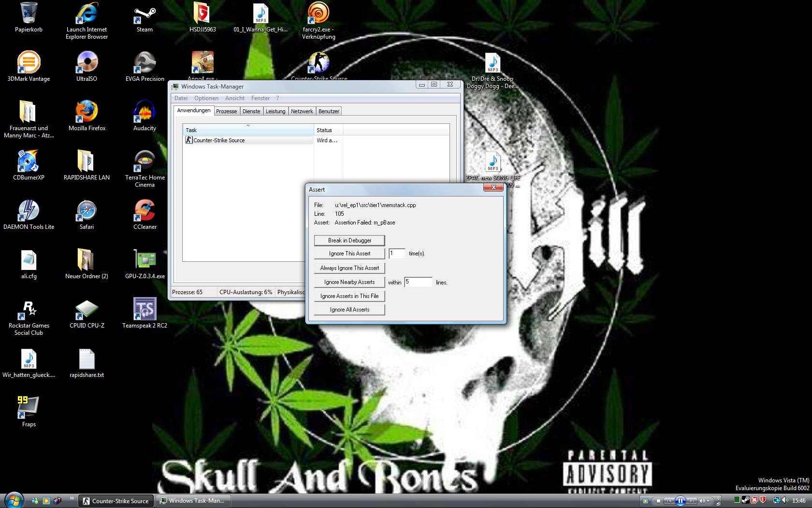Select the HSDJJ5963 folder icon
Viewport: 812px width, 508px height.
click(203, 17)
